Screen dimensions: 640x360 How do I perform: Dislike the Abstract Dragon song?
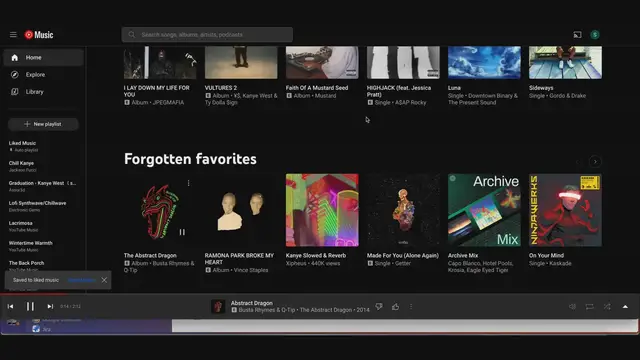pos(379,307)
